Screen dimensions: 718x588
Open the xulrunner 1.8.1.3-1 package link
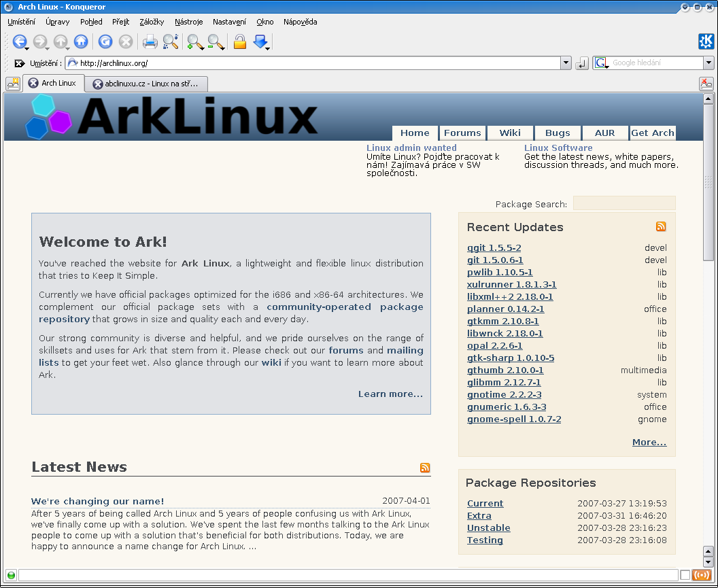(511, 284)
